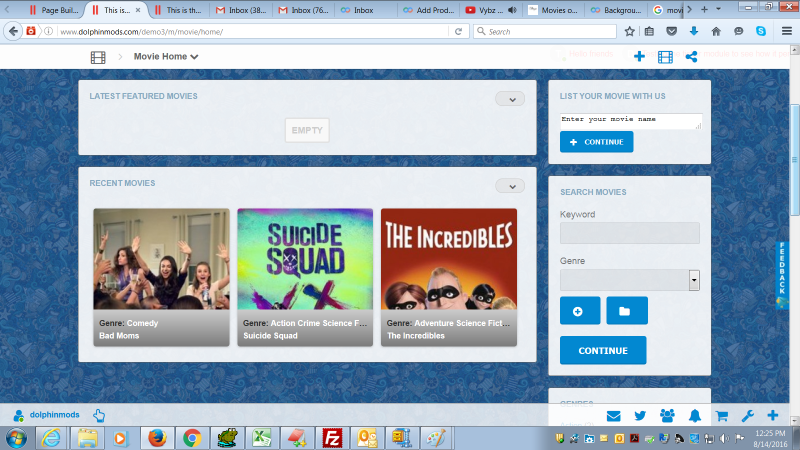Image resolution: width=800 pixels, height=450 pixels.
Task: Switch to the Movies o... tab
Action: pyautogui.click(x=553, y=10)
